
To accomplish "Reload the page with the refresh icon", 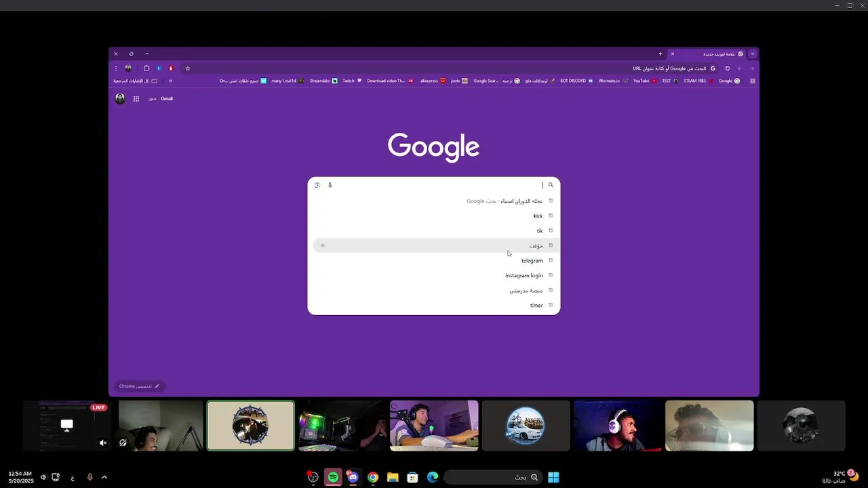I will pyautogui.click(x=728, y=68).
